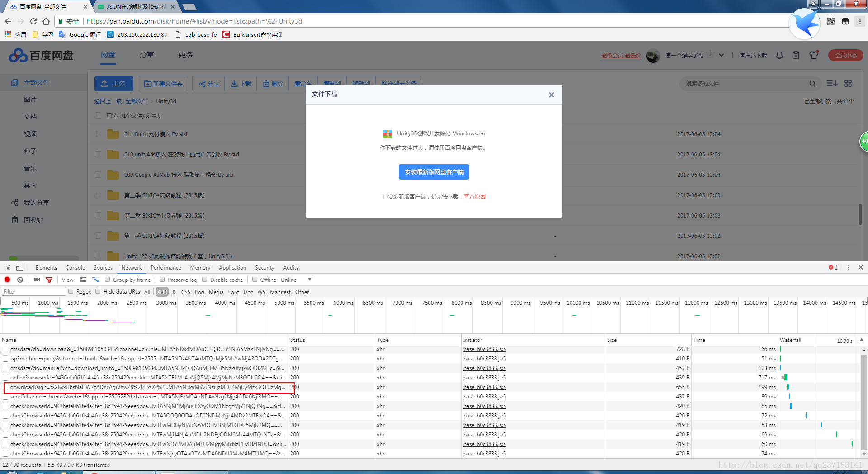Open the user avatar in Baidu header

(x=653, y=55)
